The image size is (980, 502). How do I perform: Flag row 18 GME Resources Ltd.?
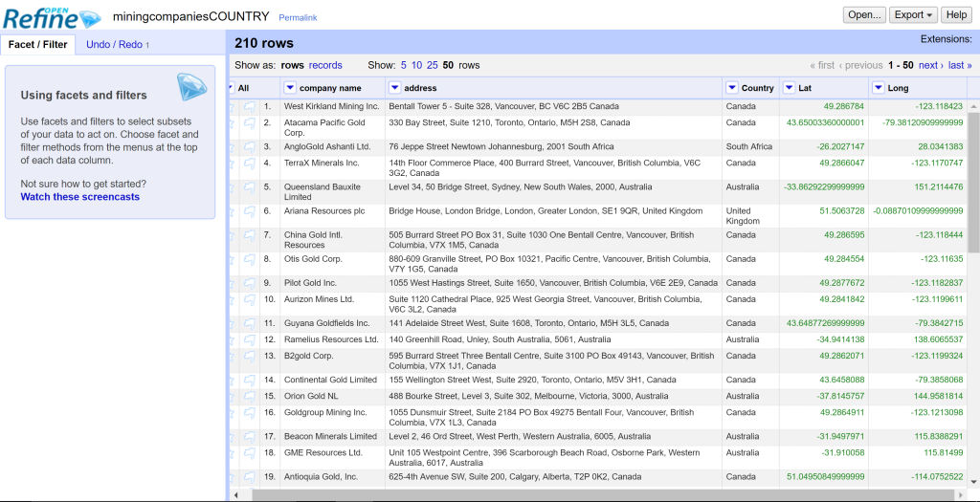tap(250, 452)
